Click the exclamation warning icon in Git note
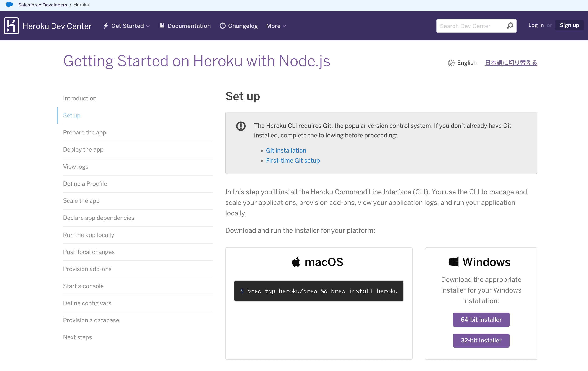 pos(241,126)
